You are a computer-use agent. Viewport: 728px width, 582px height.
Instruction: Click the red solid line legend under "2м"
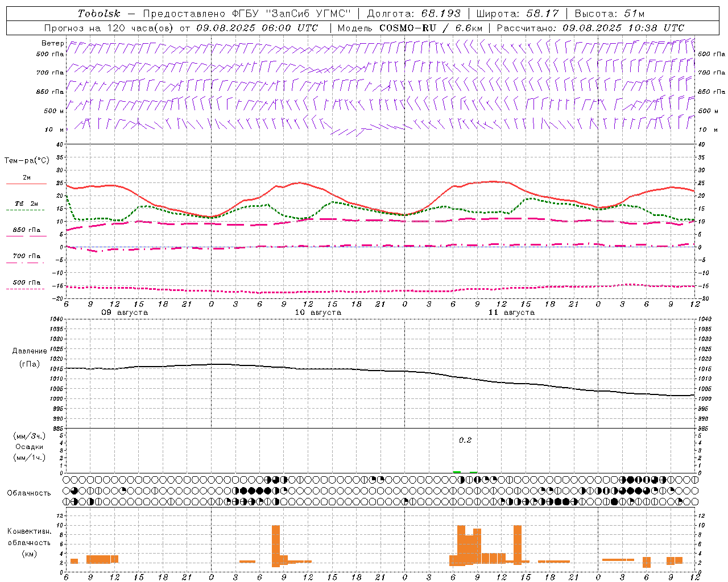coord(26,184)
